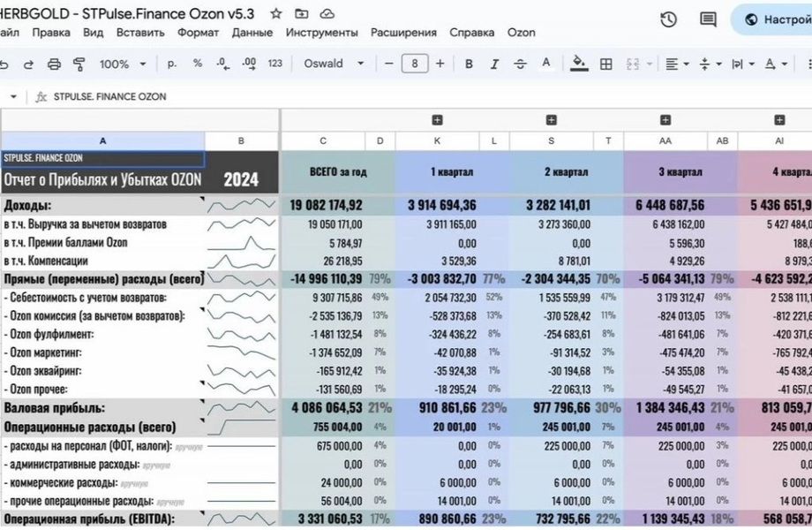812x530 pixels.
Task: Apply ruble currency format
Action: click(172, 64)
